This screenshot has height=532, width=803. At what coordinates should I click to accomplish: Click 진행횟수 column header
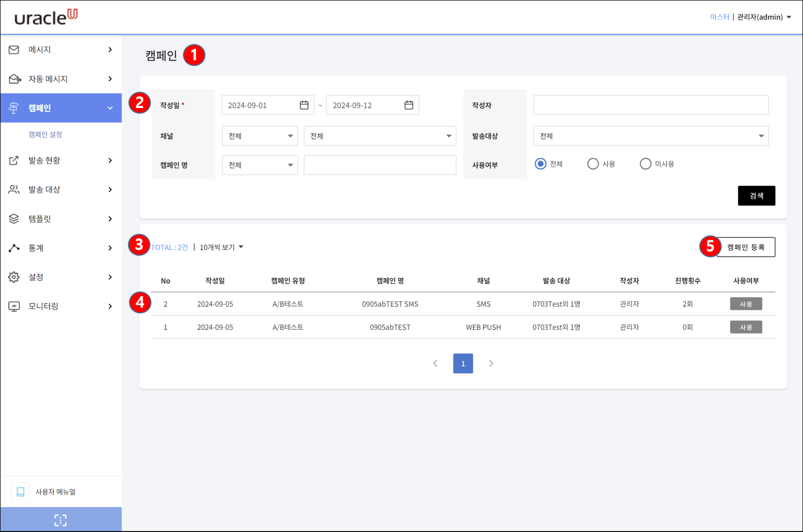[688, 281]
